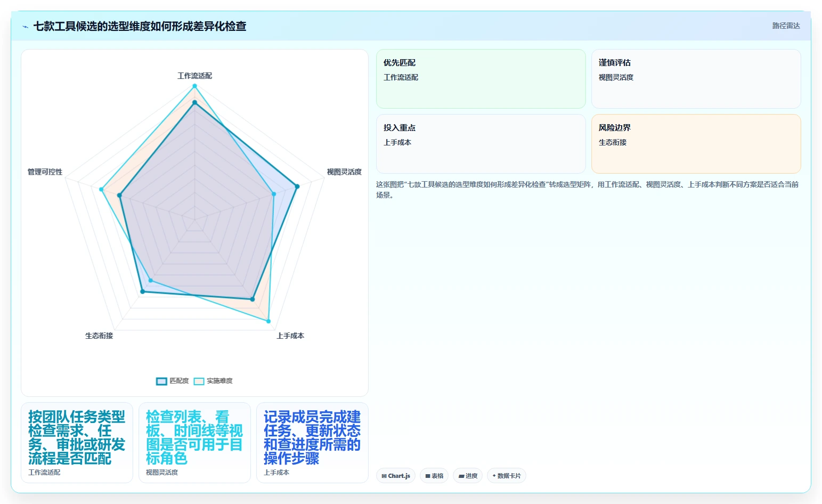Select 匹配度 data point on 管理可控性 axis
Screen dimensions: 822x504
119,196
